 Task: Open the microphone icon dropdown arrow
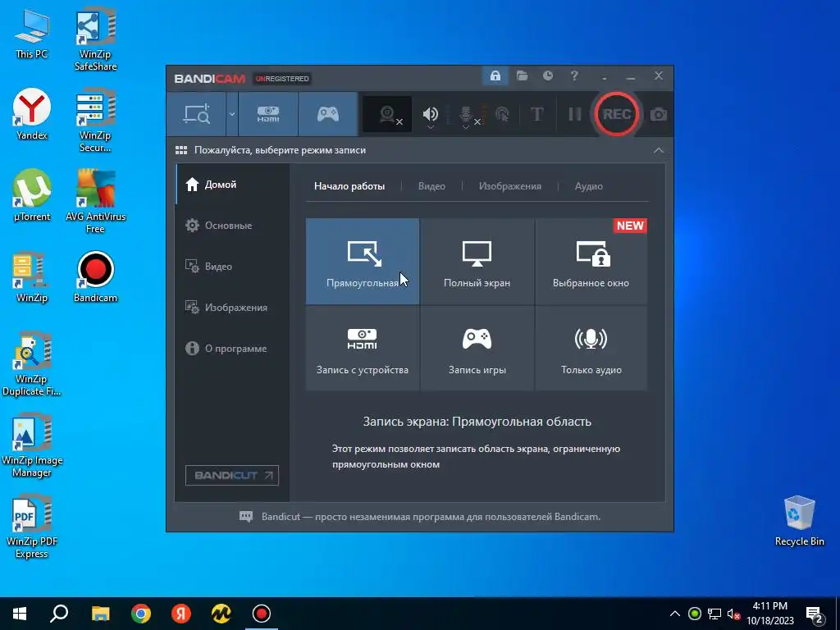click(x=466, y=127)
